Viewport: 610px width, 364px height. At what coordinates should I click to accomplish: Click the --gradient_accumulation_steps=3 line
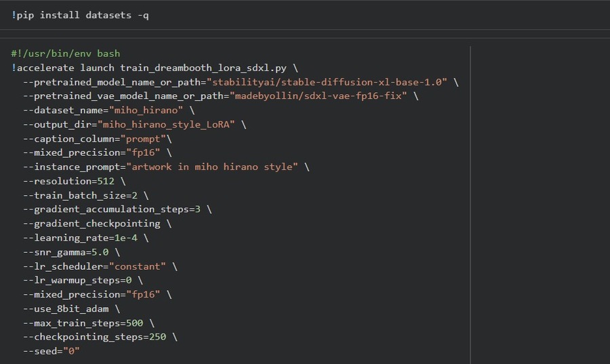tap(117, 209)
